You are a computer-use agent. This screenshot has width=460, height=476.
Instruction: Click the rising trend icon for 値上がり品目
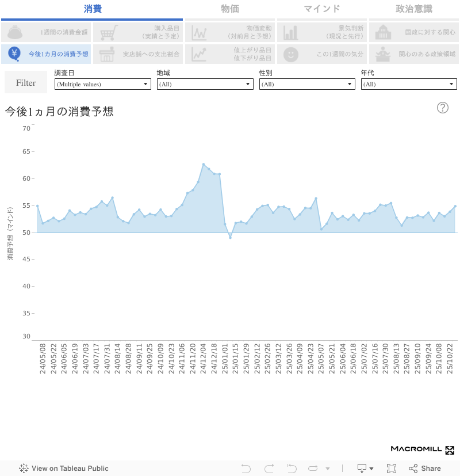pyautogui.click(x=199, y=54)
